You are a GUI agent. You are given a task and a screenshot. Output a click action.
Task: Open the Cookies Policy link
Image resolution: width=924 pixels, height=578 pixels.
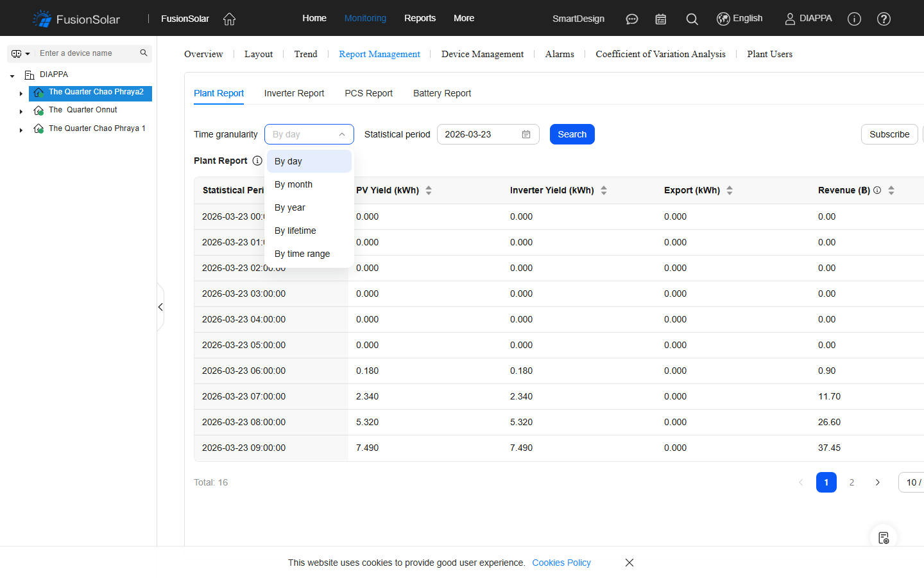point(561,563)
